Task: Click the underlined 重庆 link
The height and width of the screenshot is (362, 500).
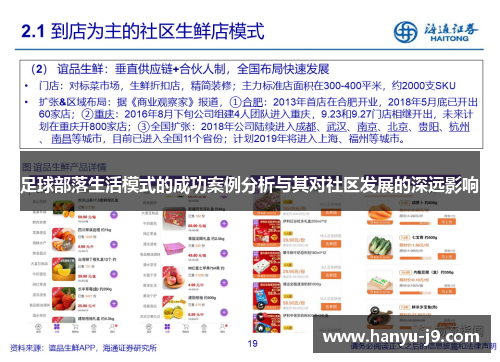Action: [104, 114]
